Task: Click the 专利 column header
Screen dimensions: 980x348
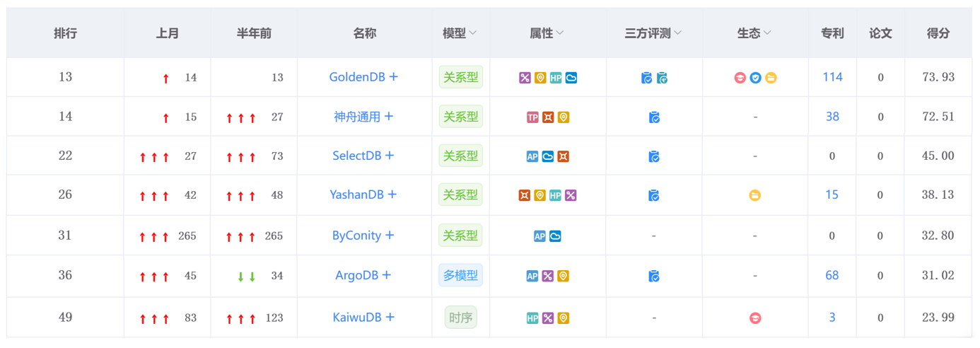Action: click(x=832, y=33)
